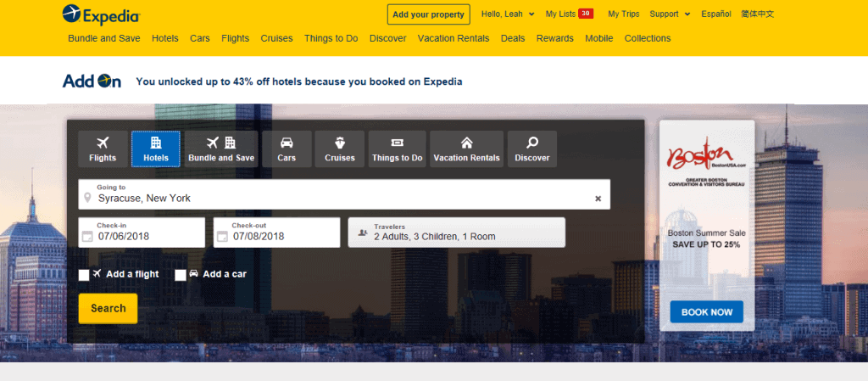Clear the Going to field with the X icon
The height and width of the screenshot is (381, 868).
point(598,199)
